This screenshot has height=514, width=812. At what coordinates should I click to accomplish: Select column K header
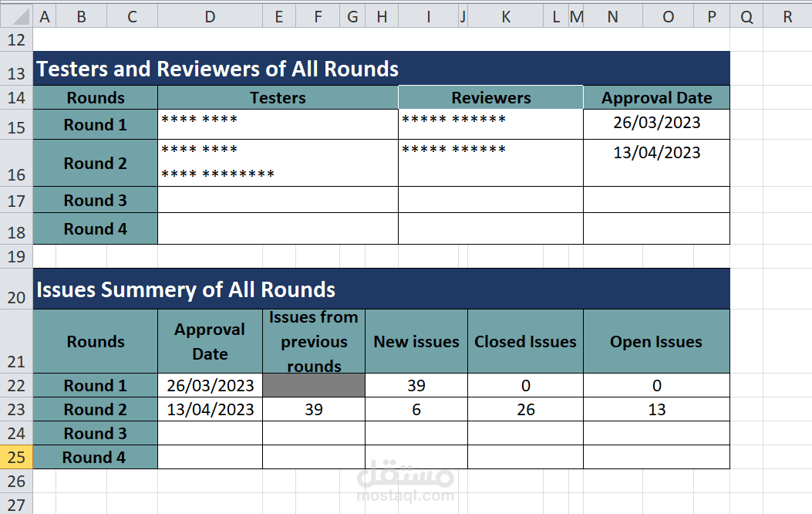click(505, 17)
